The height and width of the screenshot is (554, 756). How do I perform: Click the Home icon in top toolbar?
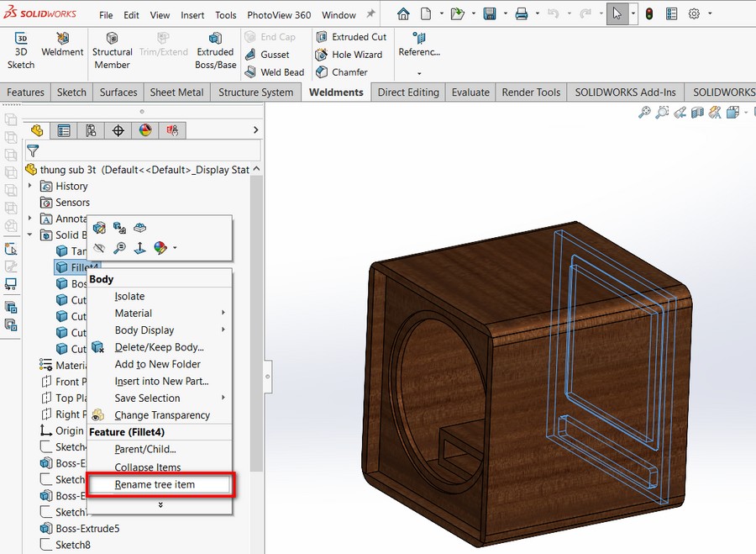pyautogui.click(x=403, y=14)
